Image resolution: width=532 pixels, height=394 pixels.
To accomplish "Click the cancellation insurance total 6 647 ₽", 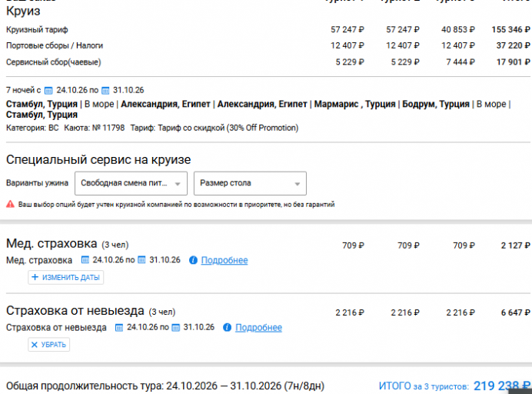I will pyautogui.click(x=515, y=312).
